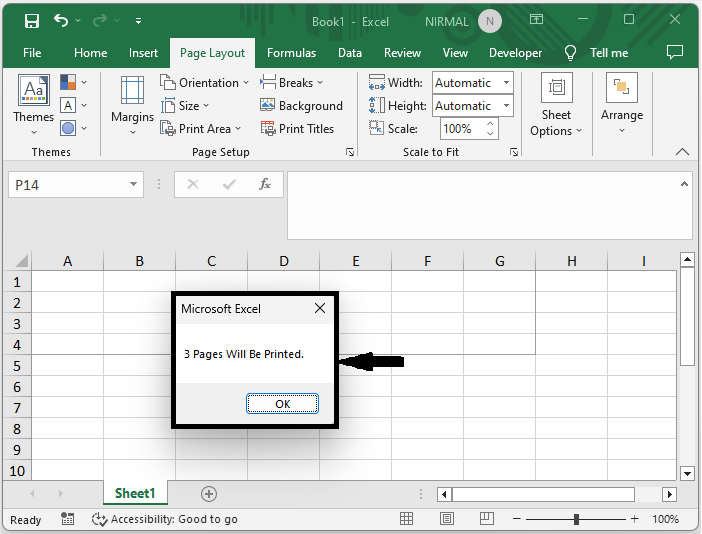
Task: Click the Undo arrow icon
Action: coord(62,20)
